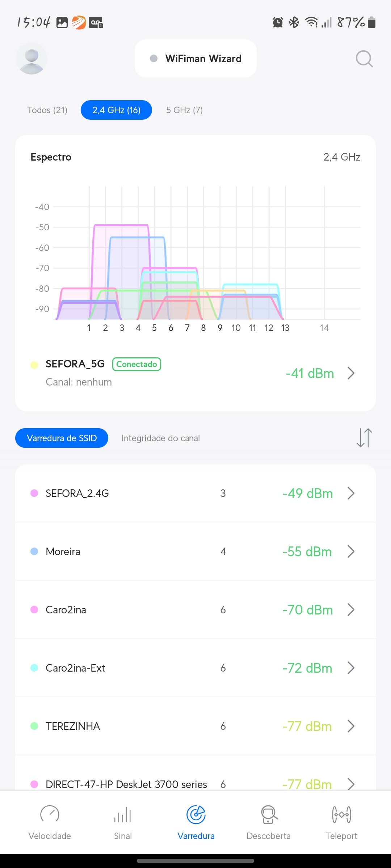Select the Varredura de SSID tab
Viewport: 391px width, 868px height.
pyautogui.click(x=62, y=438)
